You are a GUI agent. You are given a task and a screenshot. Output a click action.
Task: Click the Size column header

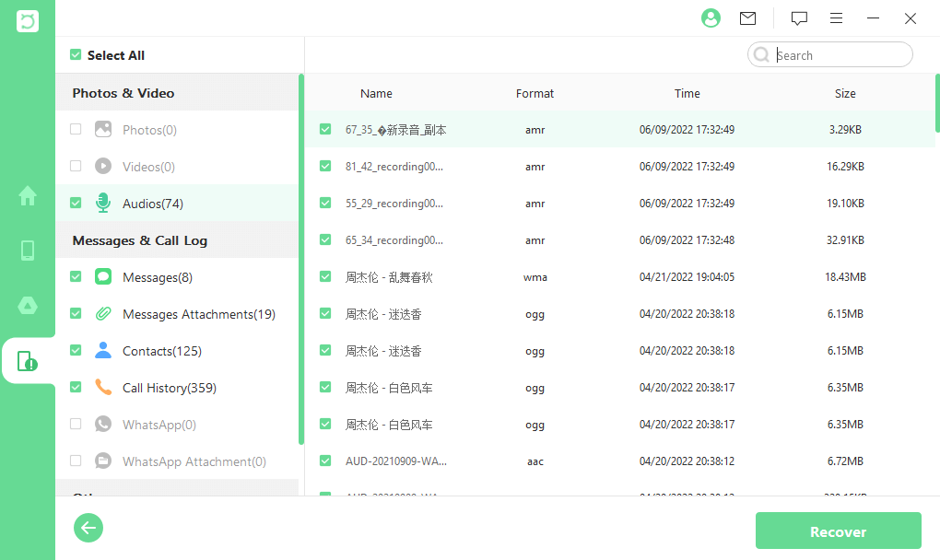845,93
